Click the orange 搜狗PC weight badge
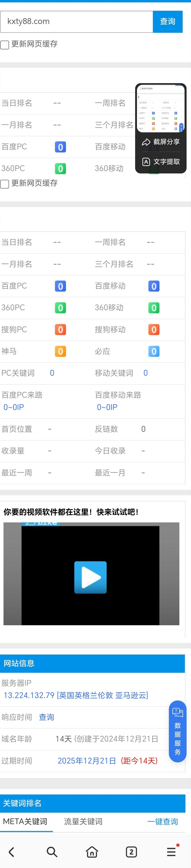191x868 pixels. (60, 330)
